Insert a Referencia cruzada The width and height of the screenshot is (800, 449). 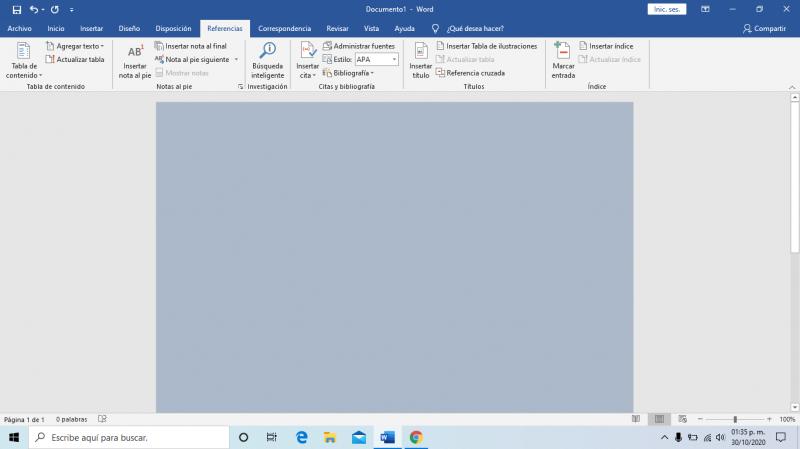tap(470, 73)
